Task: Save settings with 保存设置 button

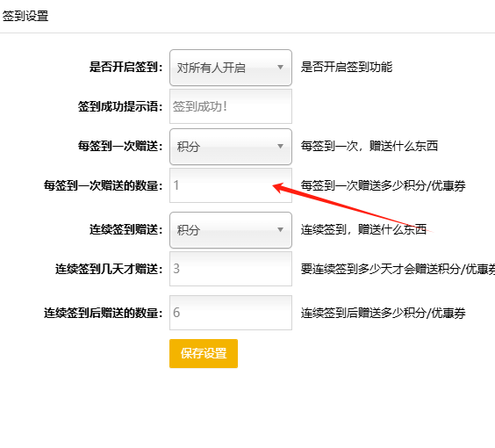Action: [204, 353]
